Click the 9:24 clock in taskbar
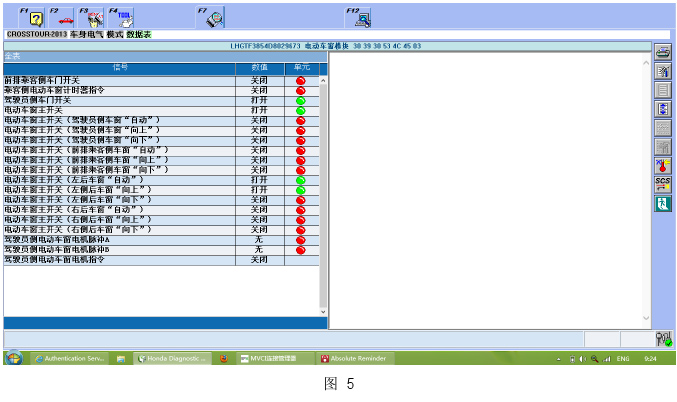Image resolution: width=677 pixels, height=402 pixels. (x=650, y=359)
